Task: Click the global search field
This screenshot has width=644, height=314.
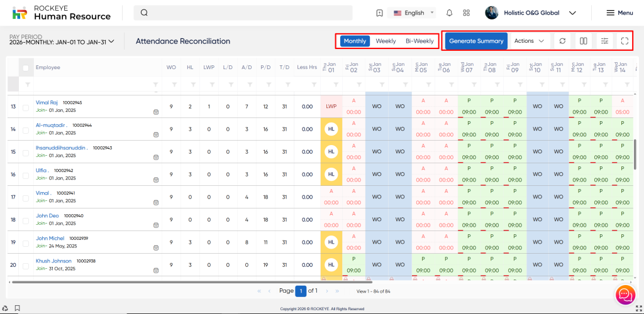Action: (x=245, y=13)
